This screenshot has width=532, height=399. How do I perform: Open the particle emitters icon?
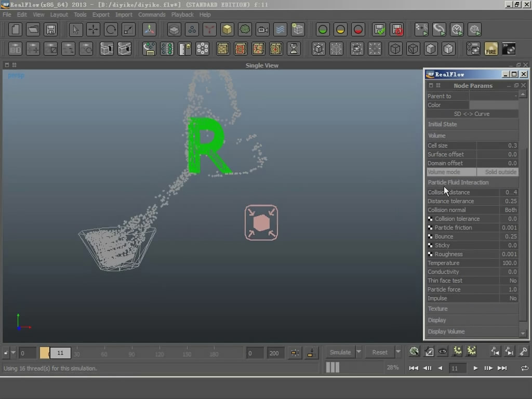(192, 30)
